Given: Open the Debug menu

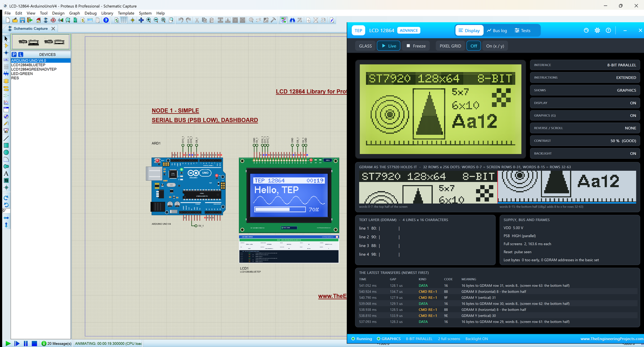Looking at the screenshot, I should tap(91, 13).
